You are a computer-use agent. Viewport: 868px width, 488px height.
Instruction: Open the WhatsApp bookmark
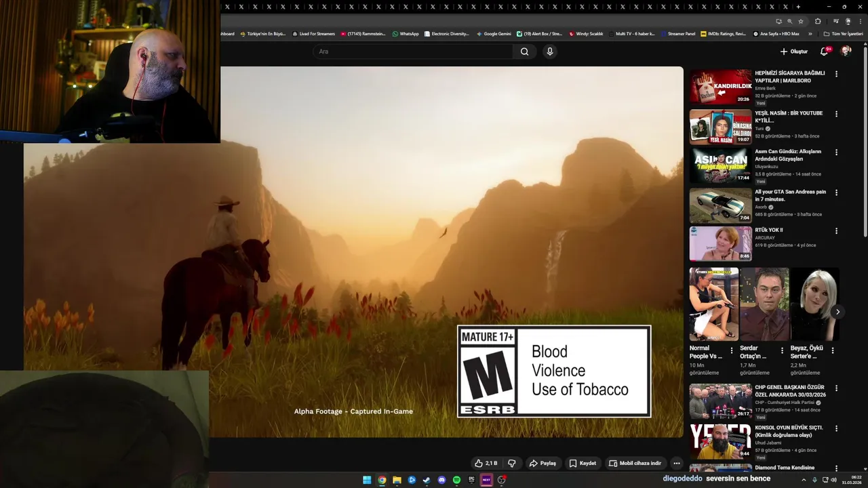(x=406, y=33)
